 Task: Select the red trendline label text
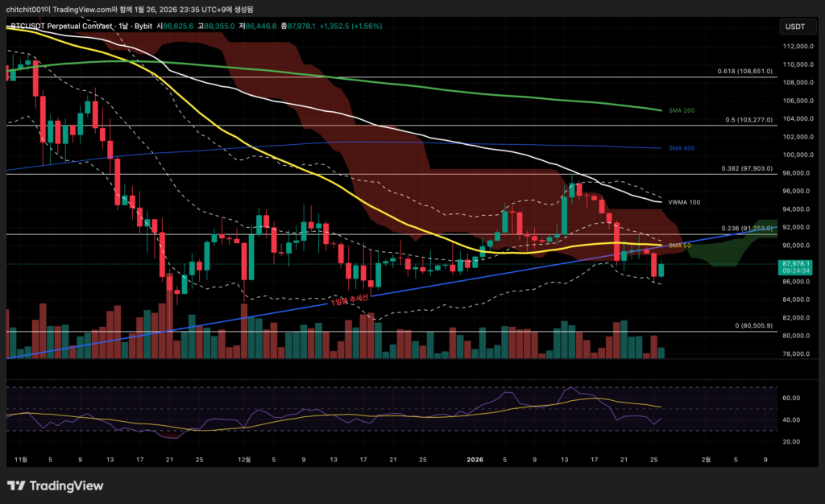point(349,300)
